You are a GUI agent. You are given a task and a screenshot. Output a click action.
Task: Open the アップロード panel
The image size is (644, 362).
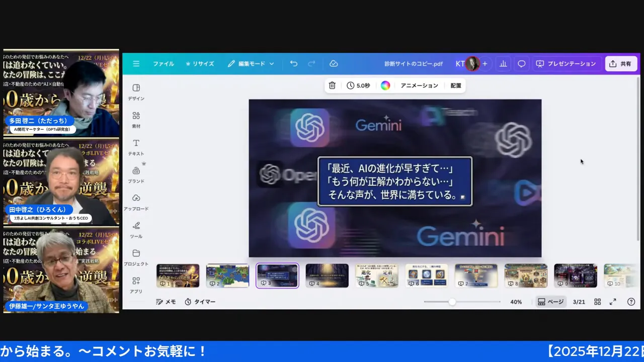point(136,202)
